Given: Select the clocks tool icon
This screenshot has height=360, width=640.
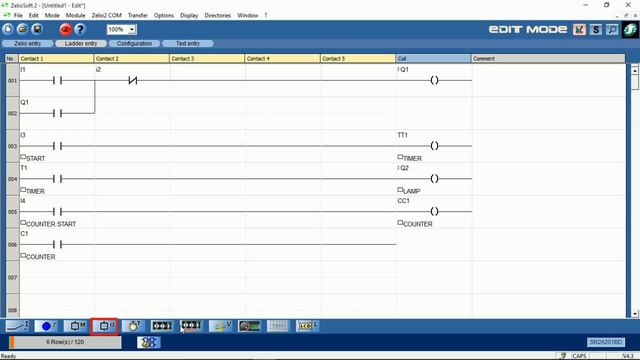Looking at the screenshot, I should tap(249, 326).
